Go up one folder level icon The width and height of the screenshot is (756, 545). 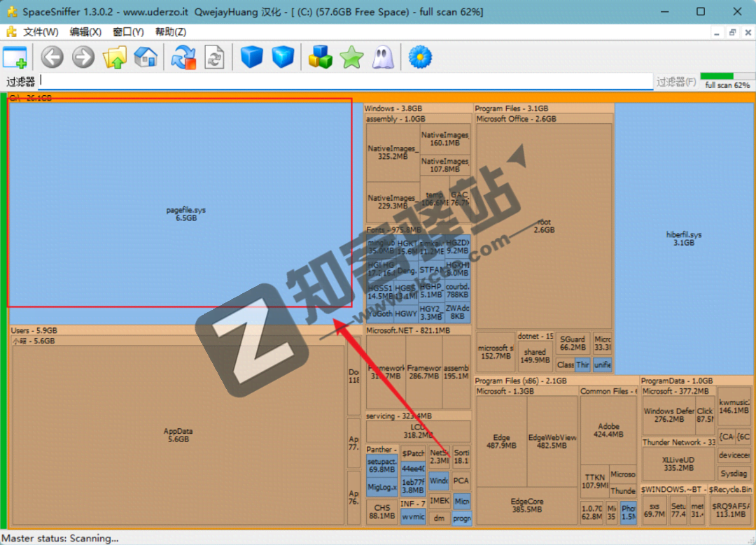tap(114, 57)
